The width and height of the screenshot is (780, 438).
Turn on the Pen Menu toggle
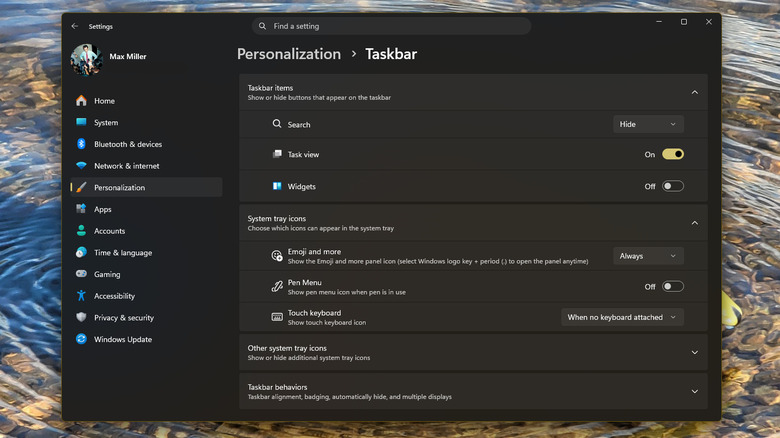(x=673, y=287)
